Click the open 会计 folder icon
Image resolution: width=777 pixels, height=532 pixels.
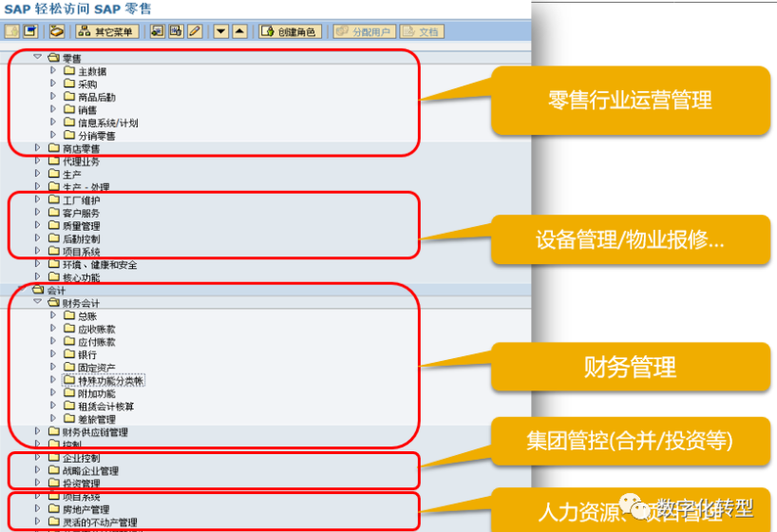38,290
